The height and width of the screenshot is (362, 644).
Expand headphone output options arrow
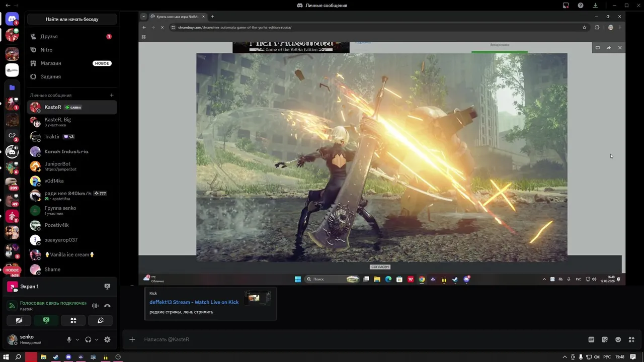97,339
